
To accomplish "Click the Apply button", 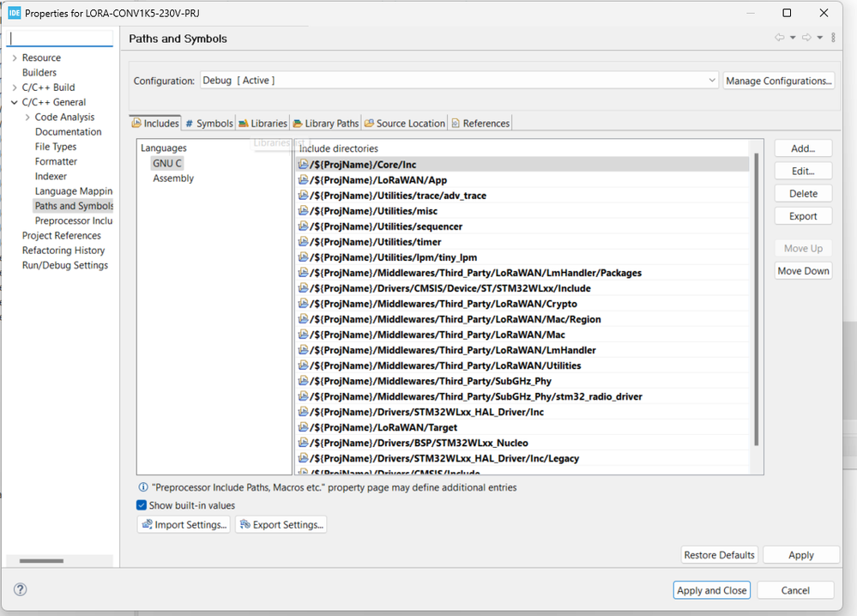I will [800, 555].
